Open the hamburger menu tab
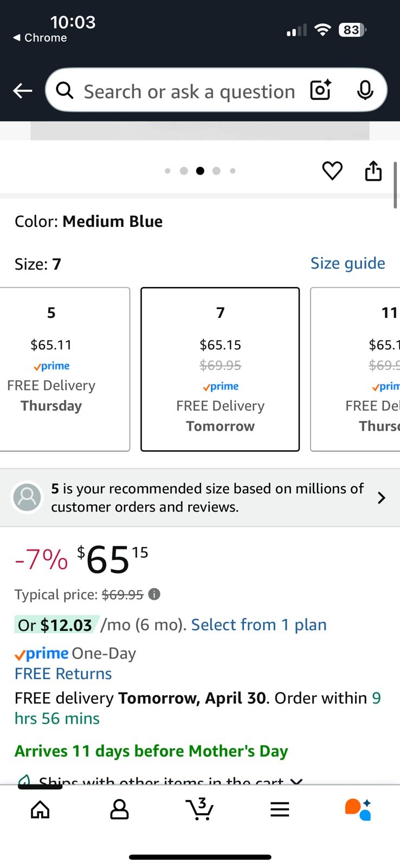This screenshot has height=868, width=400. tap(280, 809)
